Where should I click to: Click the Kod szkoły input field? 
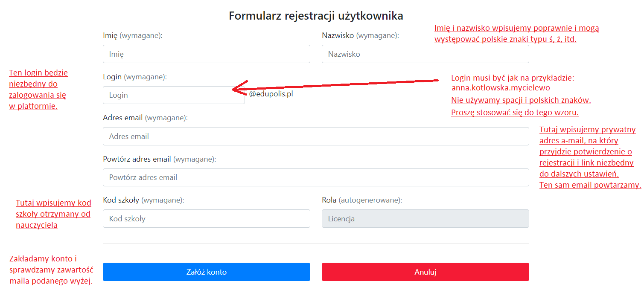(207, 218)
